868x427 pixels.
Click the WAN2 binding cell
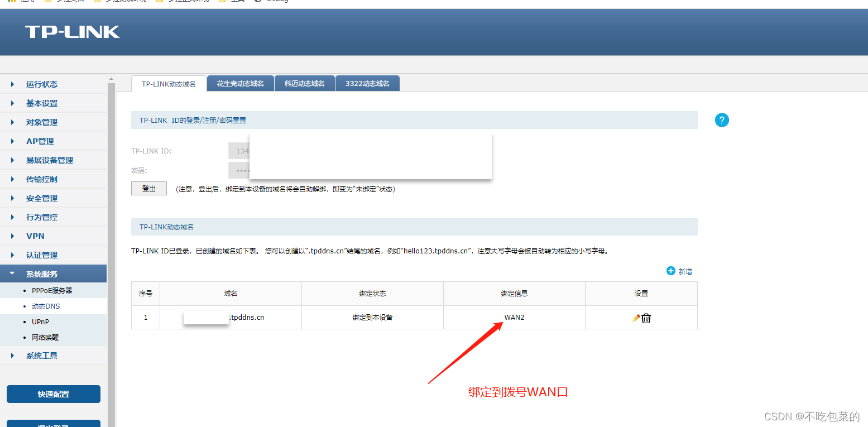pyautogui.click(x=514, y=318)
